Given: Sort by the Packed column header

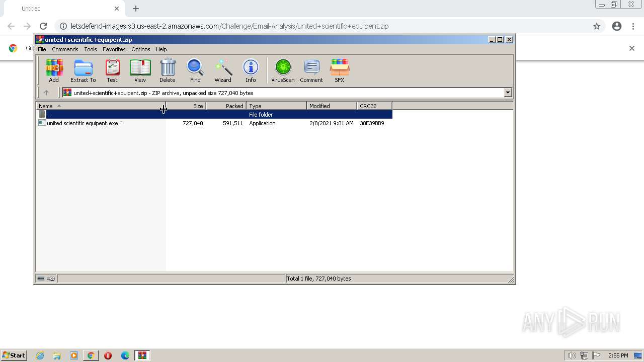Looking at the screenshot, I should click(226, 106).
